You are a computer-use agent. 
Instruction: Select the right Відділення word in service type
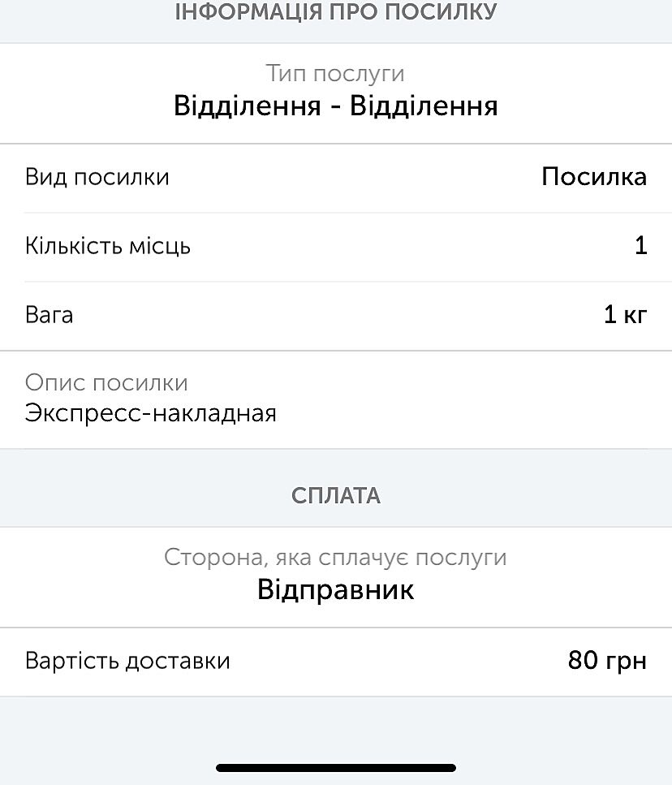coord(424,106)
